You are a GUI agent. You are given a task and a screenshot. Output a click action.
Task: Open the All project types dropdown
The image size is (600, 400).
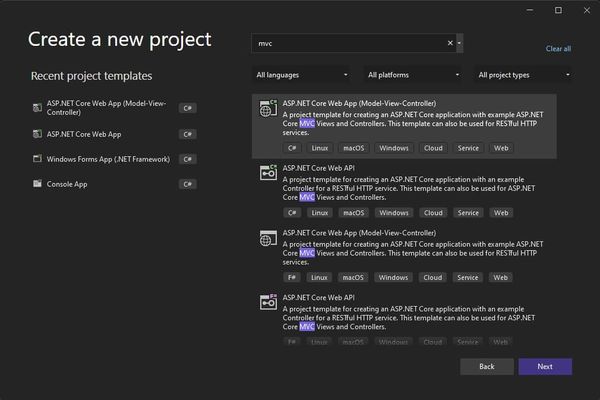click(x=524, y=75)
